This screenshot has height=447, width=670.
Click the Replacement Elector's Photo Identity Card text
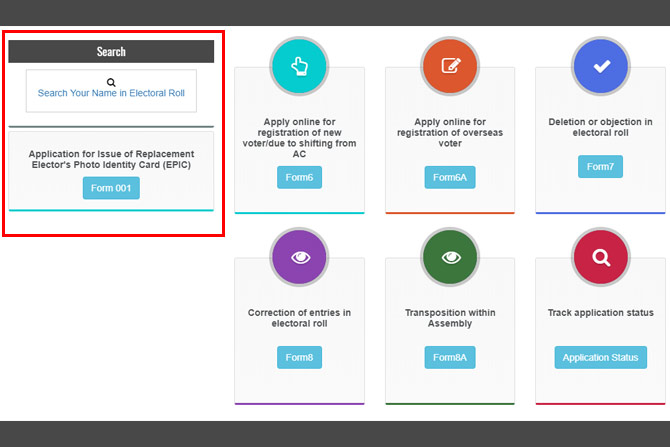[x=111, y=159]
